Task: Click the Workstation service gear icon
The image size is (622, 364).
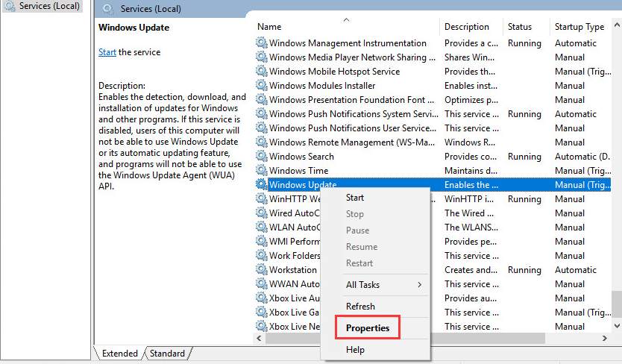Action: tap(262, 269)
